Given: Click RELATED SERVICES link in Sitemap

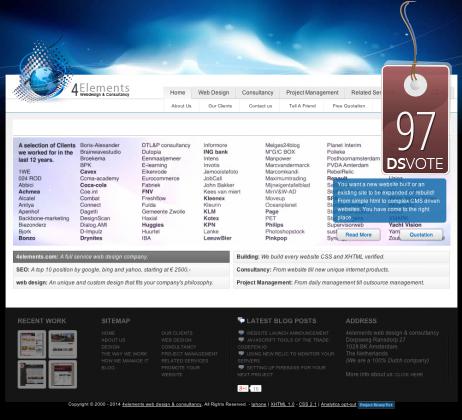Looking at the screenshot, I should pyautogui.click(x=184, y=361).
